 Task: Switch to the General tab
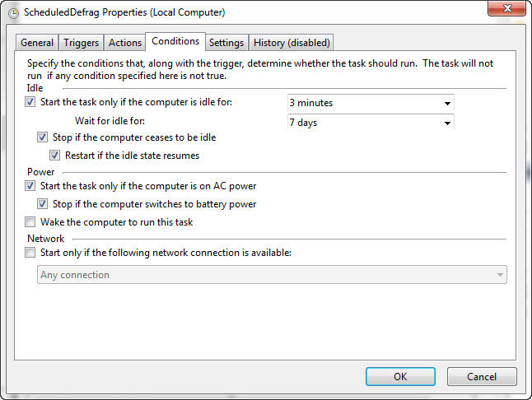pos(37,43)
